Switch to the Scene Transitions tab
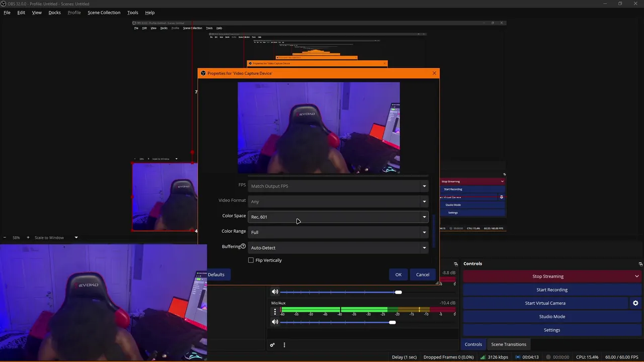Screen dimensions: 644x362 (509, 344)
